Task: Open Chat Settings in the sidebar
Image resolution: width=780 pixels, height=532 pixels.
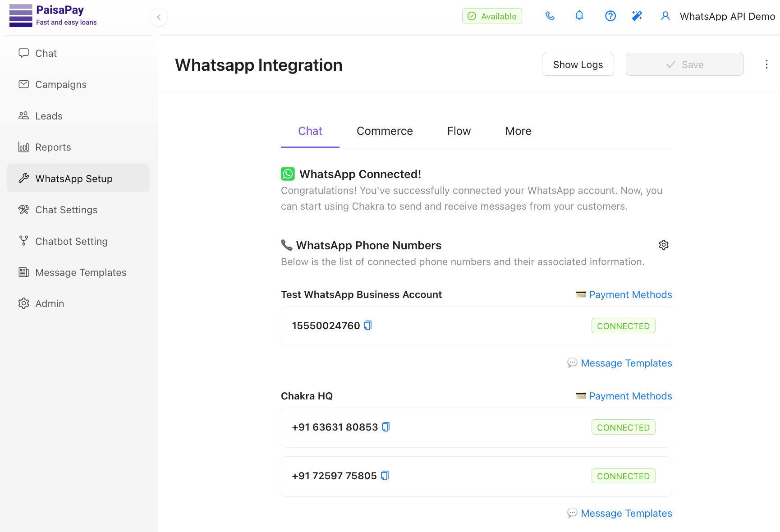Action: [78, 210]
